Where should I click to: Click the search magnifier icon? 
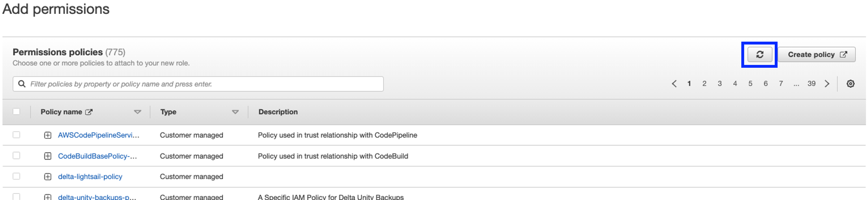click(22, 83)
